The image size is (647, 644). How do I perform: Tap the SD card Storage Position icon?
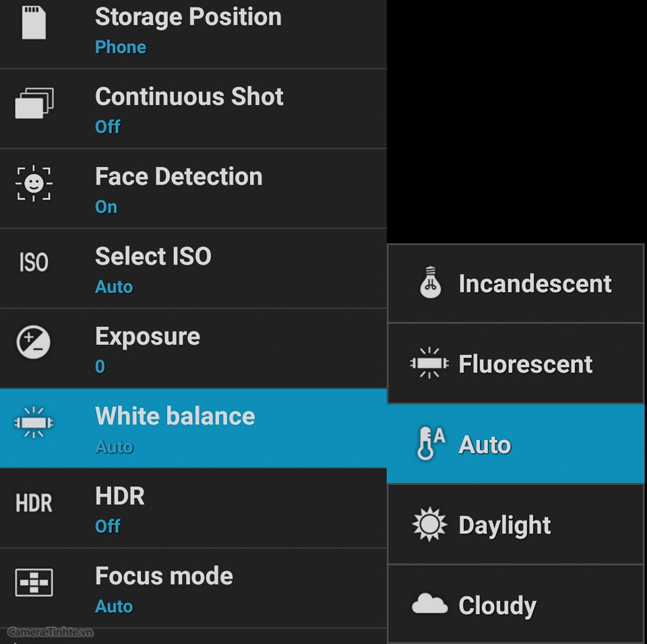click(34, 23)
